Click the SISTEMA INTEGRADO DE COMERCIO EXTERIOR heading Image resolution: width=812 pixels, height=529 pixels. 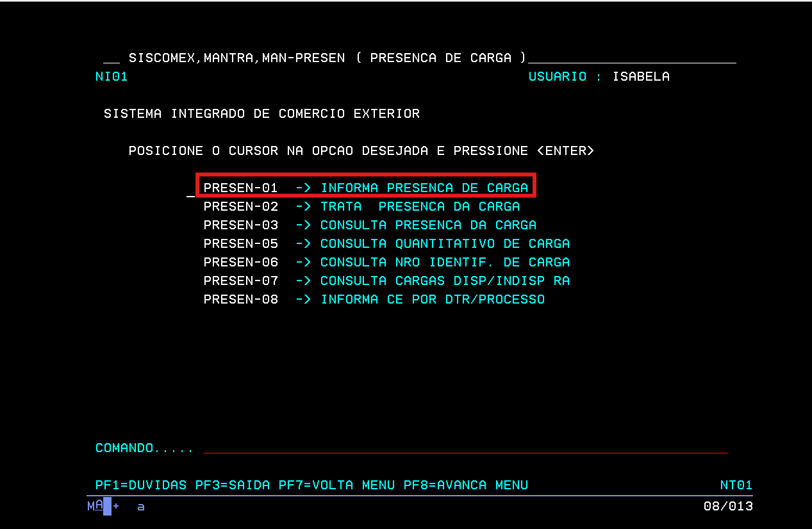coord(261,113)
